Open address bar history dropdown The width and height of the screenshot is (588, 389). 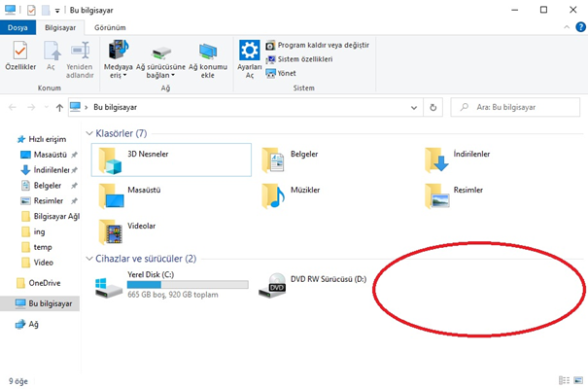414,107
